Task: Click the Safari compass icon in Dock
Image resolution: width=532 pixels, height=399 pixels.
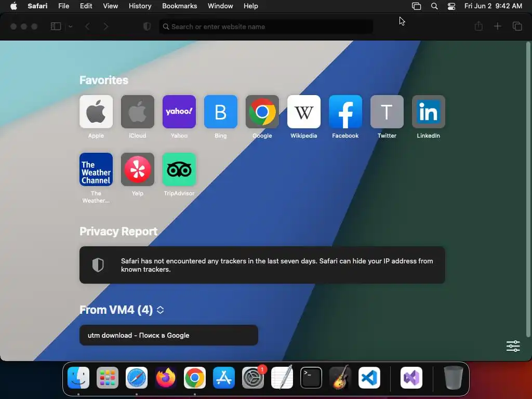Action: [137, 378]
